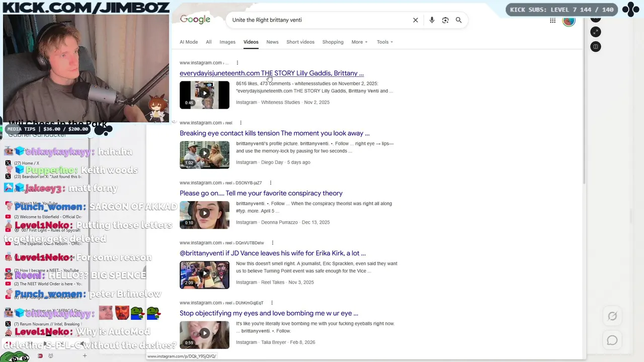Open JD Vance Erika Kirk result link
Image resolution: width=644 pixels, height=362 pixels.
[273, 253]
